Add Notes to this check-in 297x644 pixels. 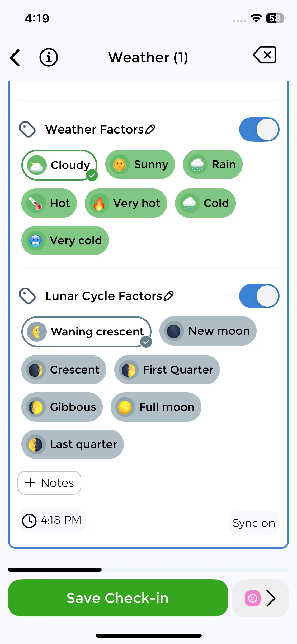[49, 483]
